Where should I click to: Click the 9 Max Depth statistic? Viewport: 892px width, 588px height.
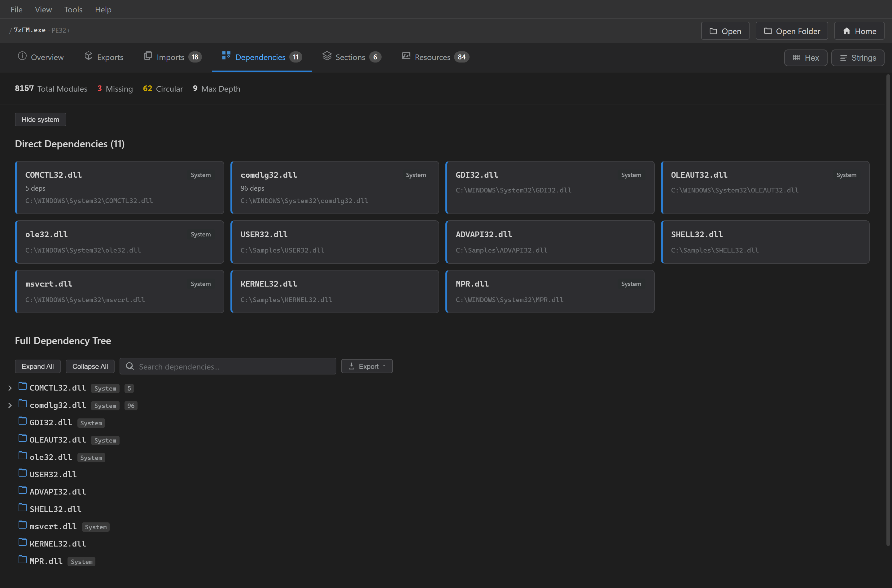click(216, 89)
